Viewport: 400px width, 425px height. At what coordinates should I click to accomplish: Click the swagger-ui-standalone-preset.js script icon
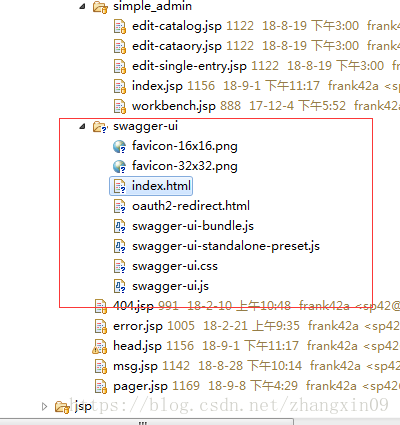[x=120, y=246]
